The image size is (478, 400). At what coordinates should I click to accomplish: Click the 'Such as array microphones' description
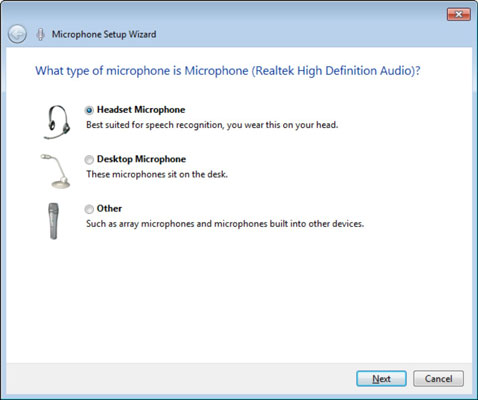pyautogui.click(x=225, y=224)
